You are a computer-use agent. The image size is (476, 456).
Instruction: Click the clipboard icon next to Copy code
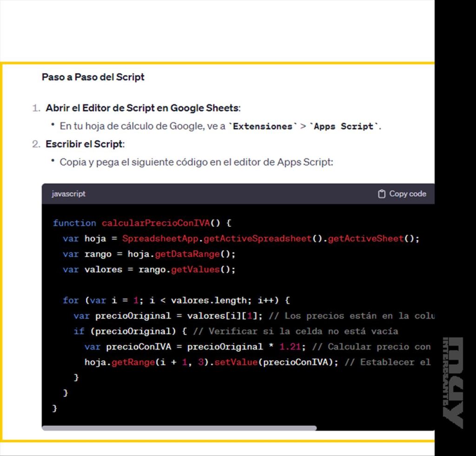(x=382, y=194)
